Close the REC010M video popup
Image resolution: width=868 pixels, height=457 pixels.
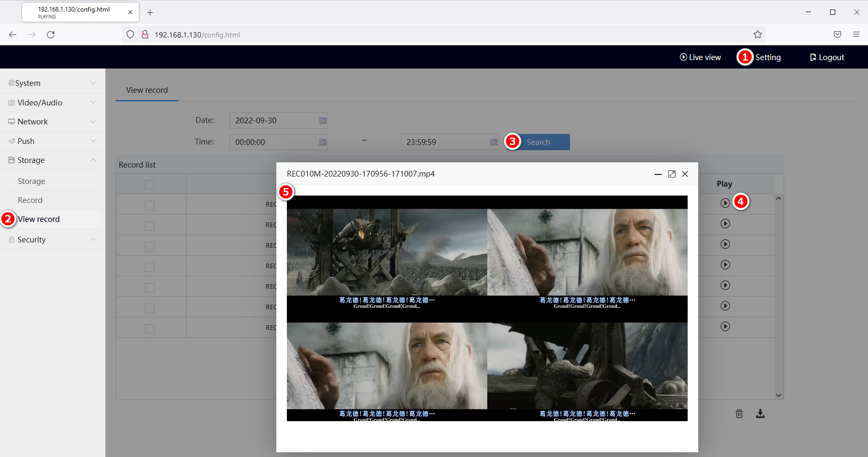pyautogui.click(x=685, y=174)
